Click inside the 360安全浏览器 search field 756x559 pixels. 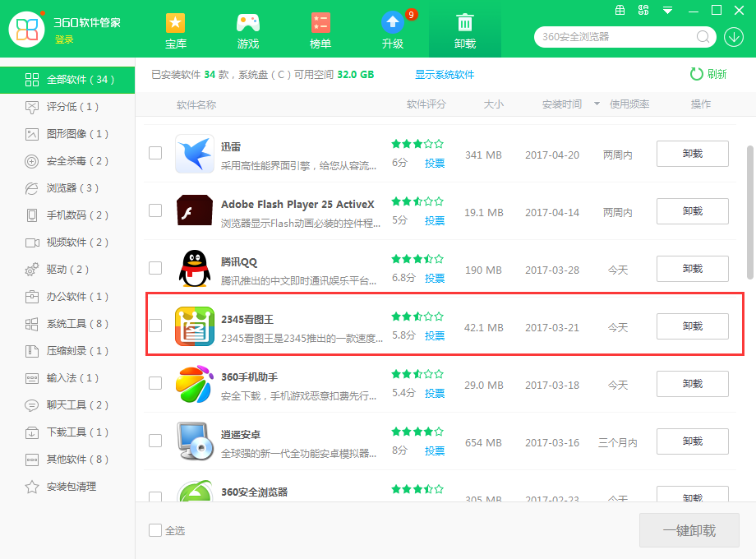tap(616, 37)
